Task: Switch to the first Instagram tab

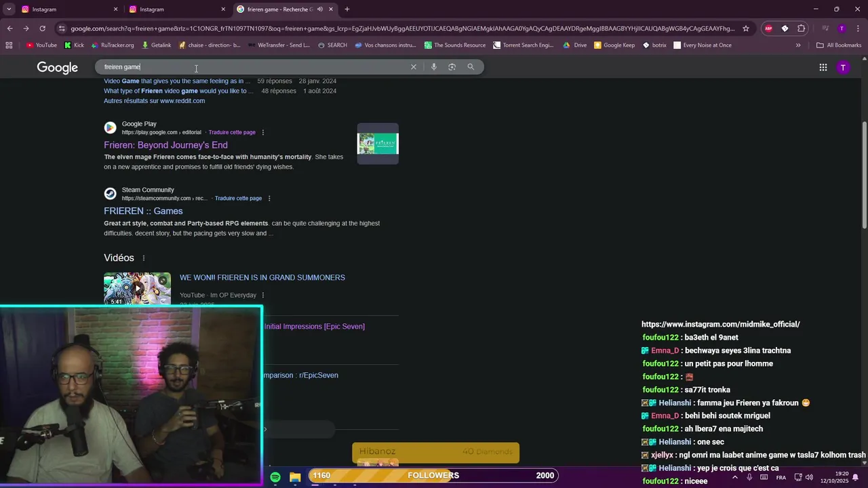Action: click(68, 9)
